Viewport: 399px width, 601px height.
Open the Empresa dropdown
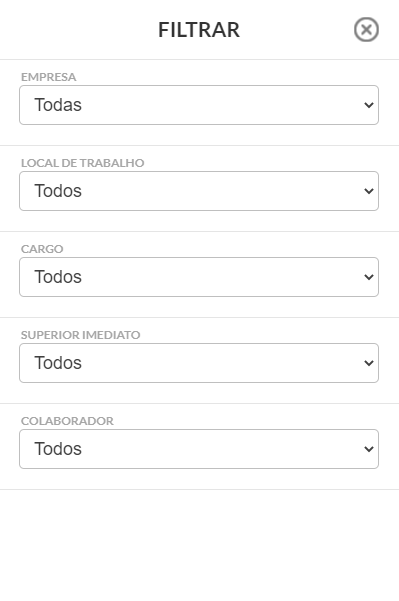(199, 105)
